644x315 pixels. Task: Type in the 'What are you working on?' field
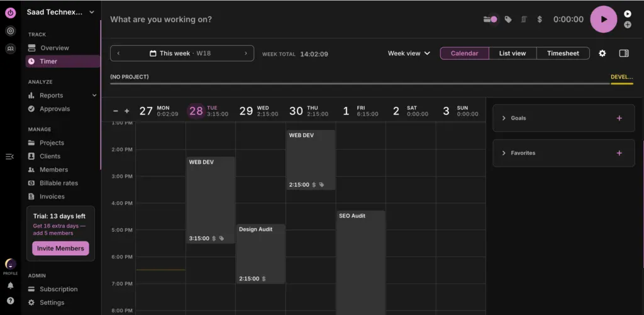pos(252,19)
